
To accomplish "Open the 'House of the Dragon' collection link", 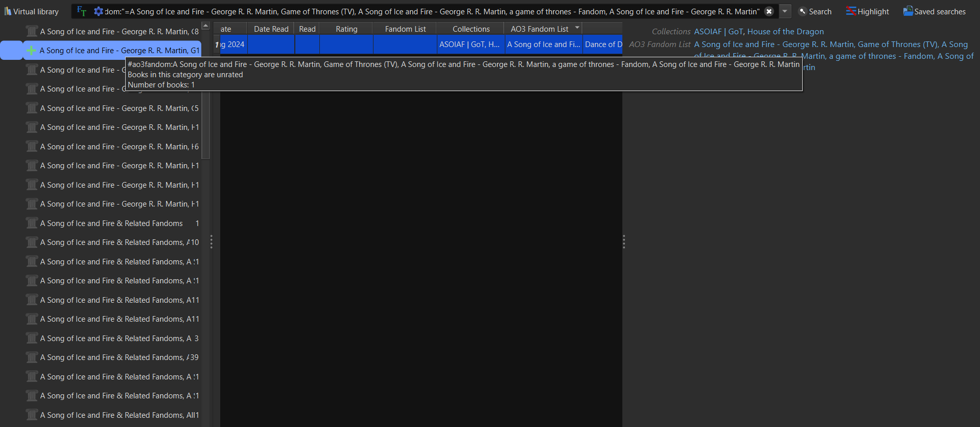I will 785,31.
